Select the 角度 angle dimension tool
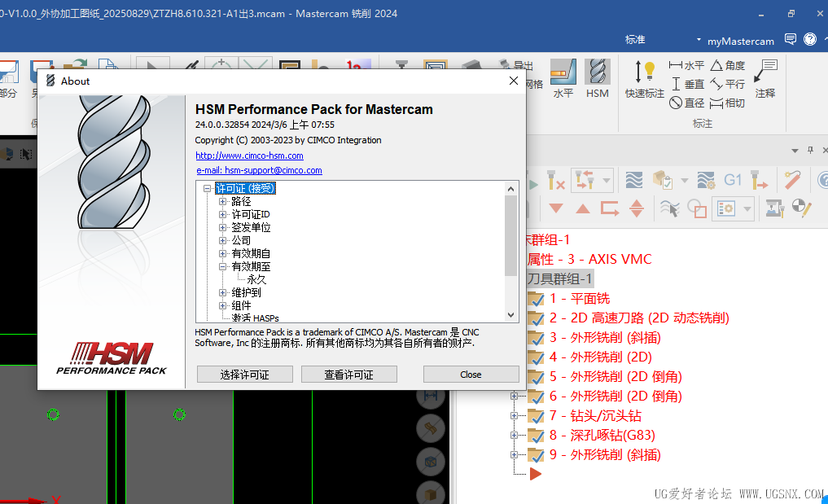Viewport: 828px width, 504px height. pos(727,65)
